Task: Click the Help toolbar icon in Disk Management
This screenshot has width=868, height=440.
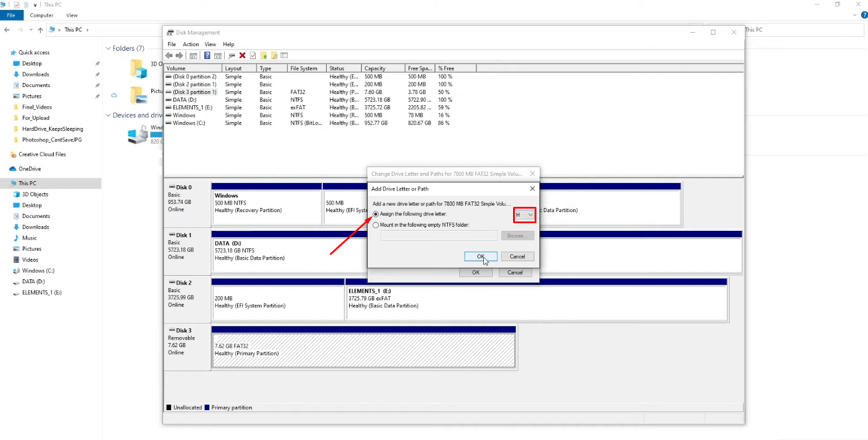Action: (x=207, y=56)
